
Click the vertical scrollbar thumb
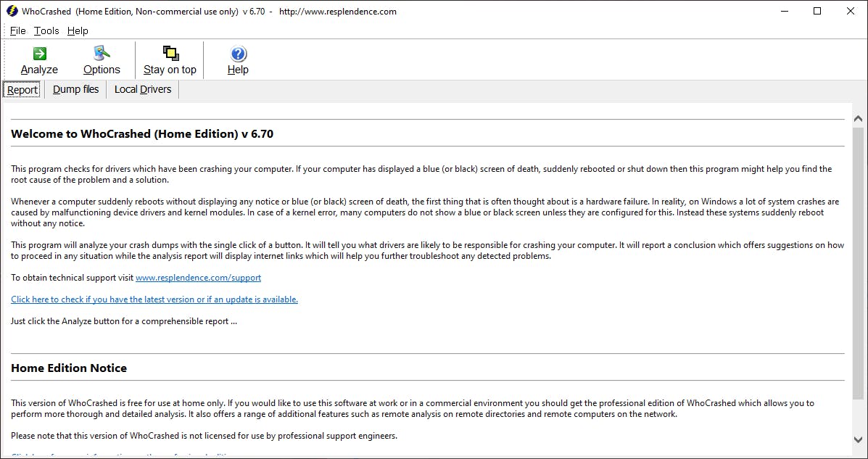(x=859, y=261)
